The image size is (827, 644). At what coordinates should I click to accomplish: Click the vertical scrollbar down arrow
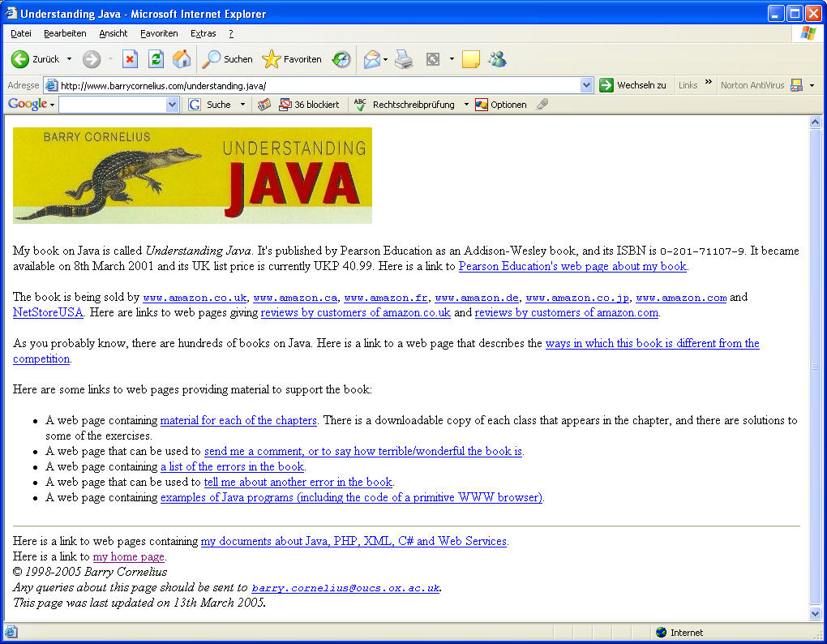click(816, 614)
